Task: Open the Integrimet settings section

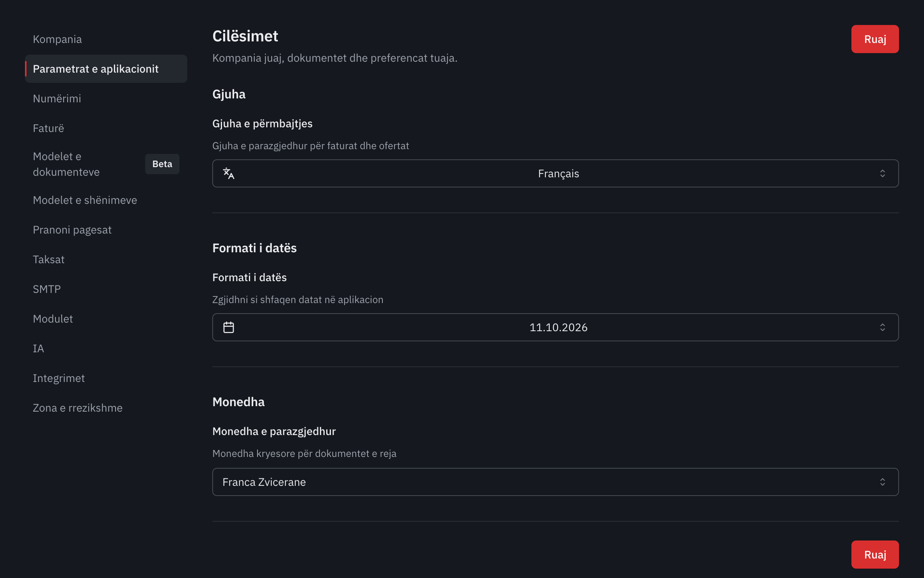Action: click(x=106, y=378)
